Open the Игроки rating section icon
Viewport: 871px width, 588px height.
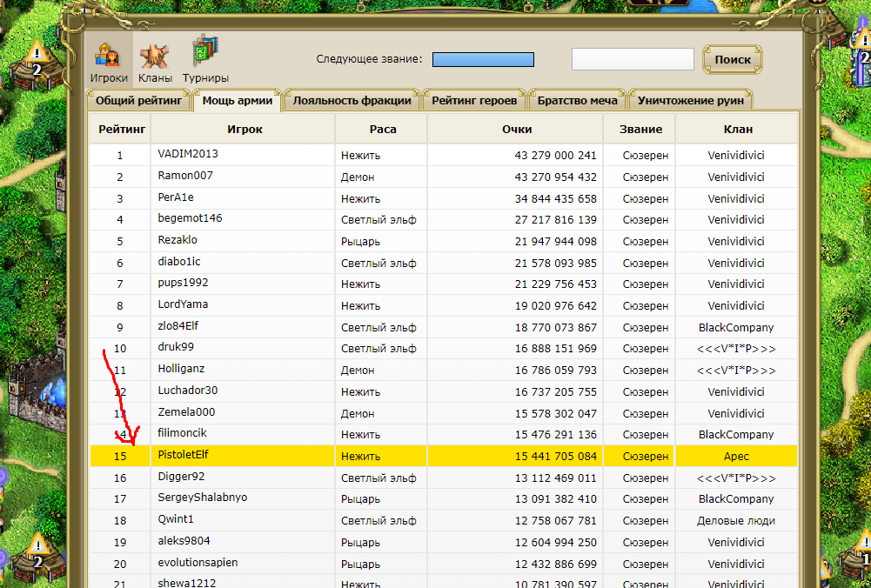pos(108,60)
